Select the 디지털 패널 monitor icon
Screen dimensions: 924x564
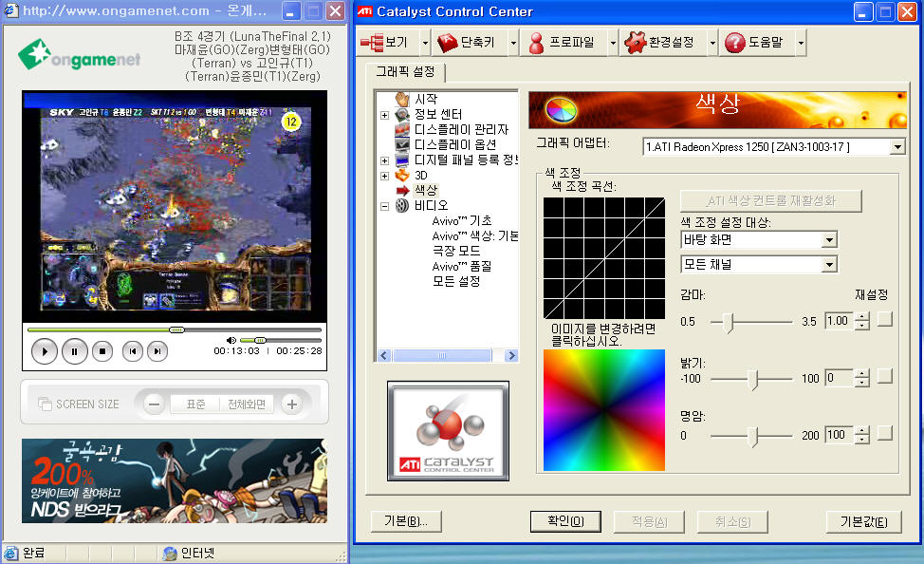(402, 160)
